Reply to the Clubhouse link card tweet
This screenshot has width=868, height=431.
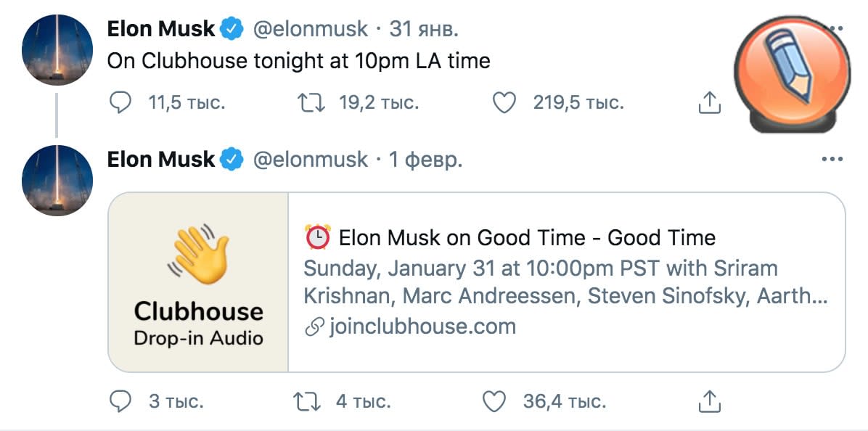pyautogui.click(x=119, y=401)
